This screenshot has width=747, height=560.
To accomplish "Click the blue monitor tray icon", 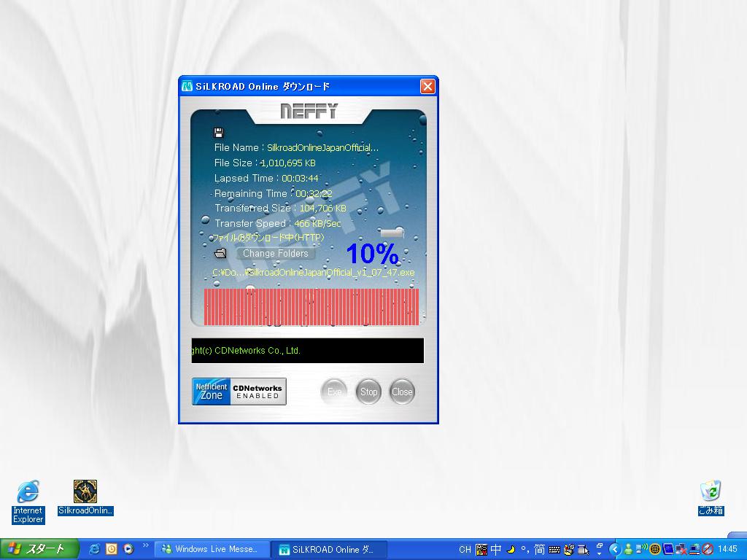I will click(668, 550).
